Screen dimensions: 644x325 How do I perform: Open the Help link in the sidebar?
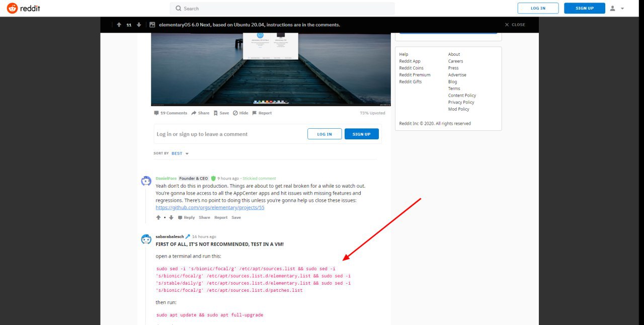tap(404, 54)
